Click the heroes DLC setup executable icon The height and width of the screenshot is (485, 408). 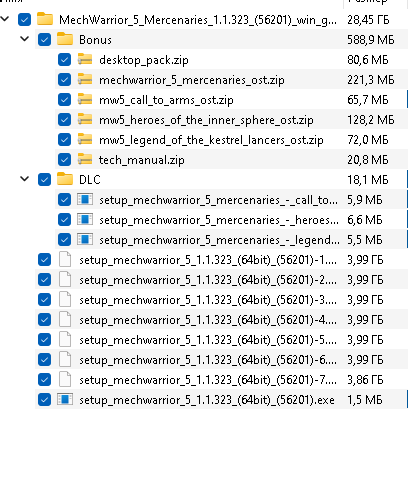[x=85, y=219]
